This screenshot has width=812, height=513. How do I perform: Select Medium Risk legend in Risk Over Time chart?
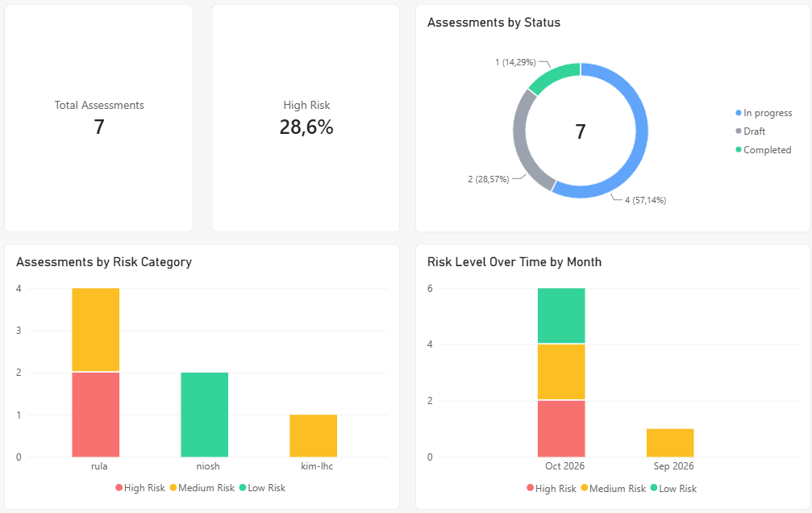[x=613, y=489]
